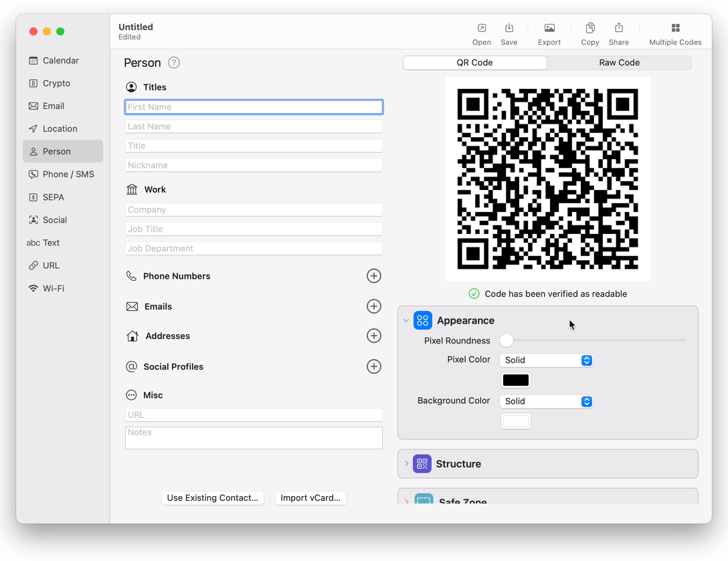728x561 pixels.
Task: Click the verified readable status checkmark
Action: [x=474, y=294]
